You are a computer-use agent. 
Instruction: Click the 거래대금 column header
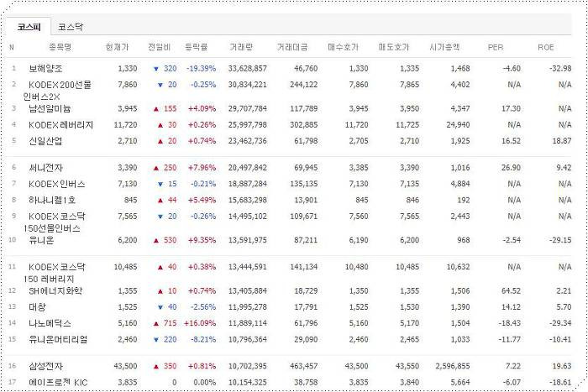point(292,47)
